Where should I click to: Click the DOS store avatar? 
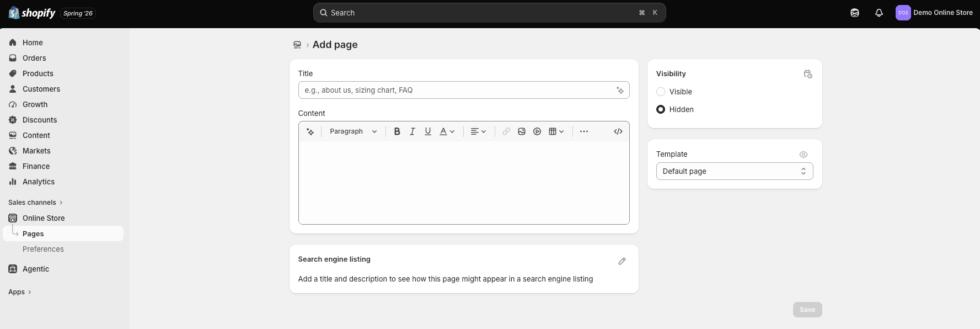point(903,13)
